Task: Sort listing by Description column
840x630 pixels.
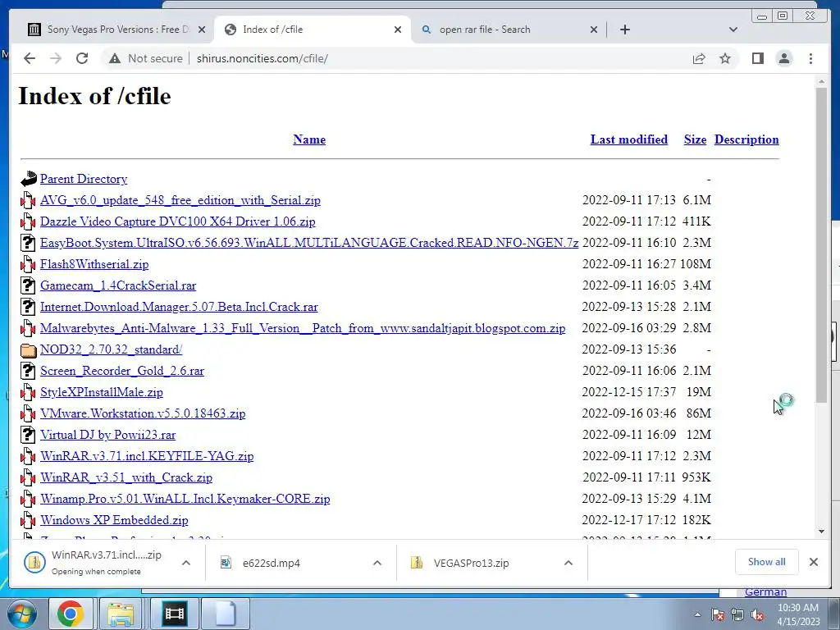Action: pos(746,139)
